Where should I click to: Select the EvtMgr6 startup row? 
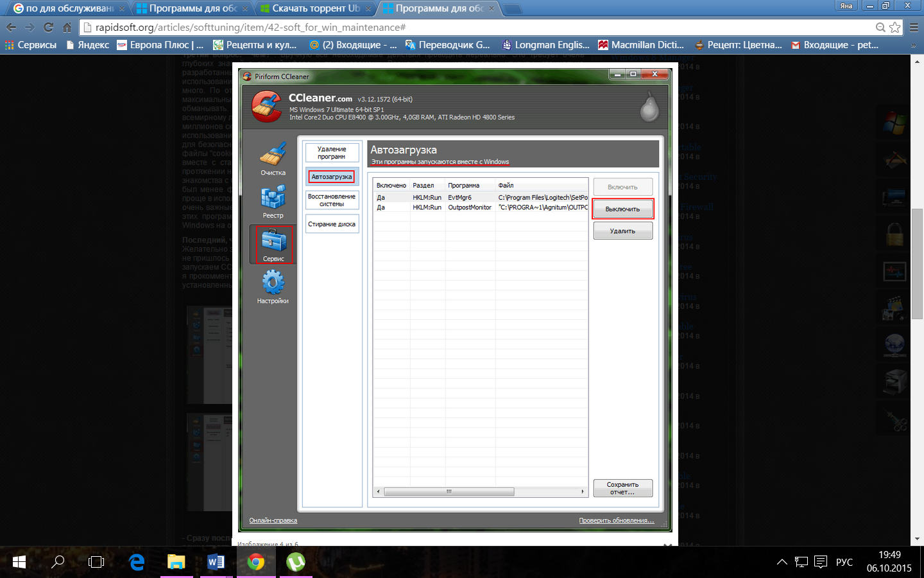(481, 197)
